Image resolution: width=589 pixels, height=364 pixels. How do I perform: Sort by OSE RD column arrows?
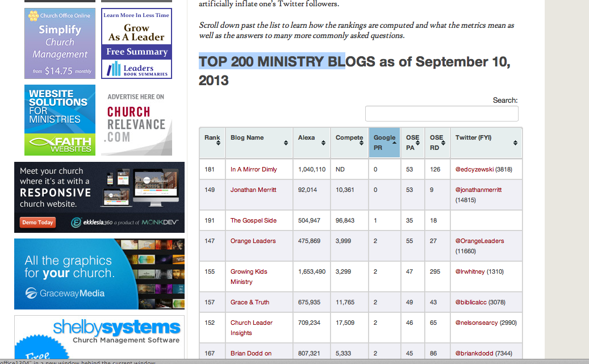click(x=444, y=143)
